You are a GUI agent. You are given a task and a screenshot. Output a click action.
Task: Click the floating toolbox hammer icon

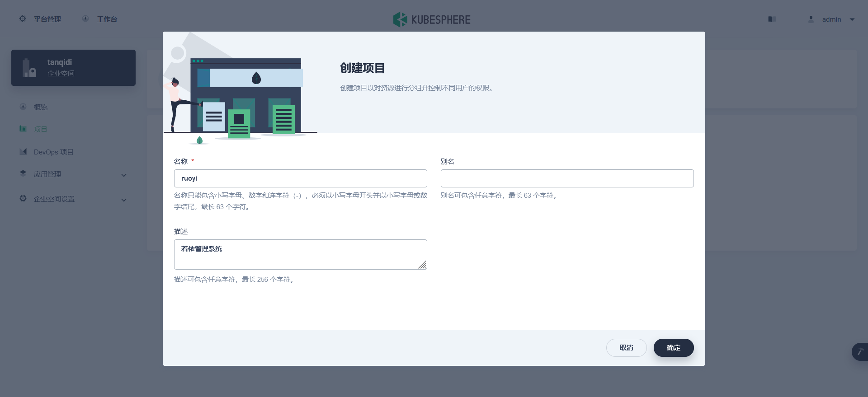(860, 351)
